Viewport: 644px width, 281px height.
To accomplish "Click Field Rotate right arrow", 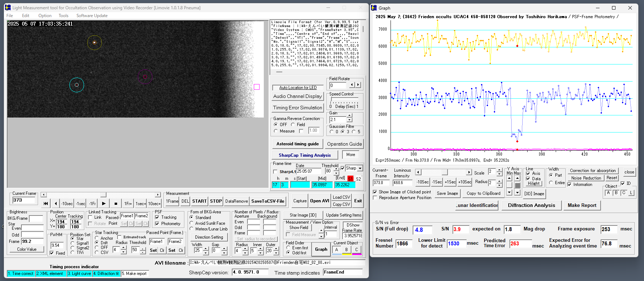I will tap(358, 85).
